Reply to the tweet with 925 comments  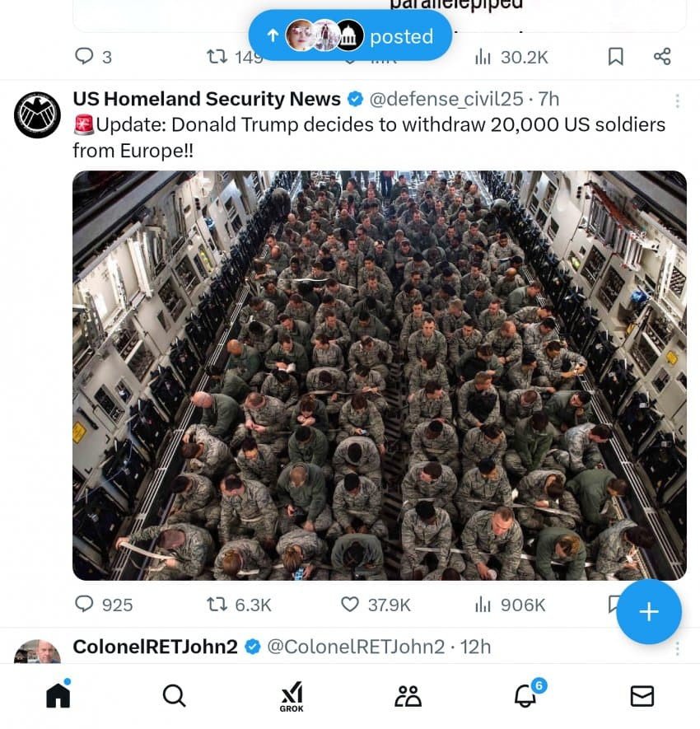[x=84, y=605]
